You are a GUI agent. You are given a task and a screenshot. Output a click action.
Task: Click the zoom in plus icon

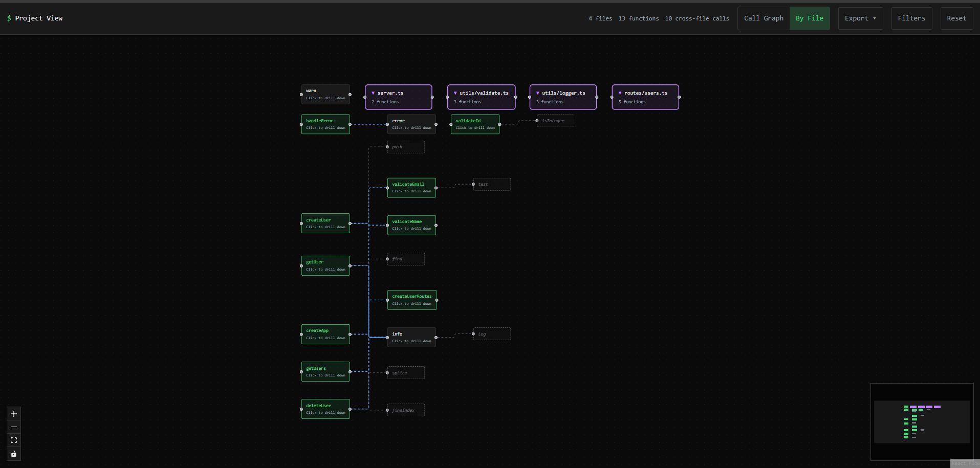14,414
